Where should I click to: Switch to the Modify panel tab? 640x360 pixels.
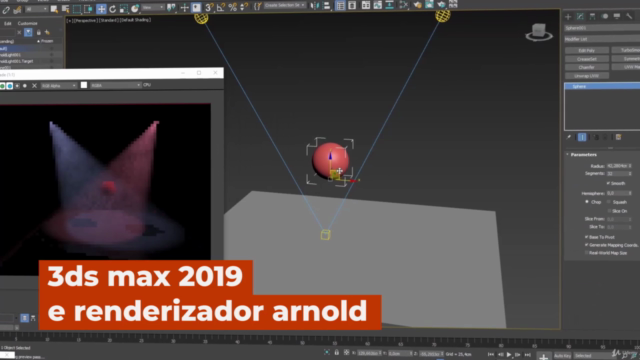pyautogui.click(x=580, y=16)
